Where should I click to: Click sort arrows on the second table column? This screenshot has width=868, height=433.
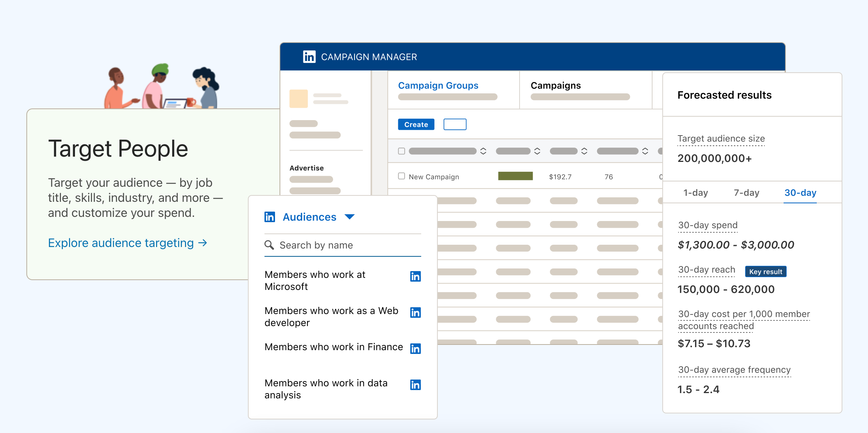pos(537,151)
